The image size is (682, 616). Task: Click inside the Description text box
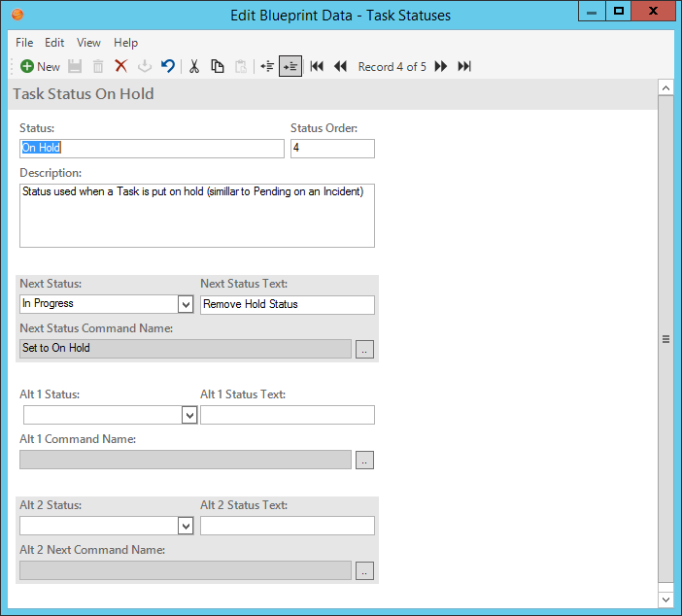coord(196,216)
